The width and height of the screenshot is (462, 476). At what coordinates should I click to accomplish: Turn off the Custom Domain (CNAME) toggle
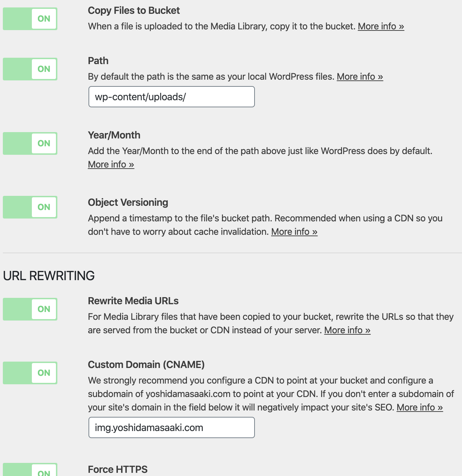30,373
